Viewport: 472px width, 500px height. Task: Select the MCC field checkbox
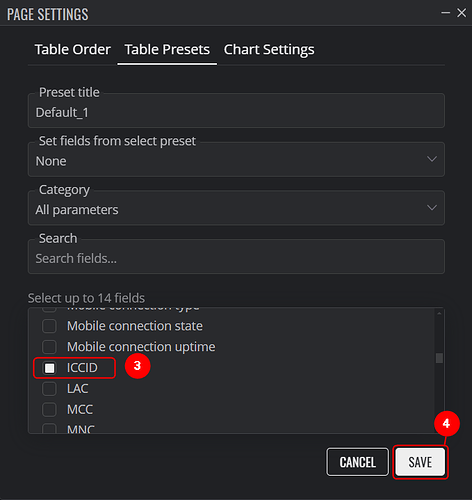coord(49,409)
